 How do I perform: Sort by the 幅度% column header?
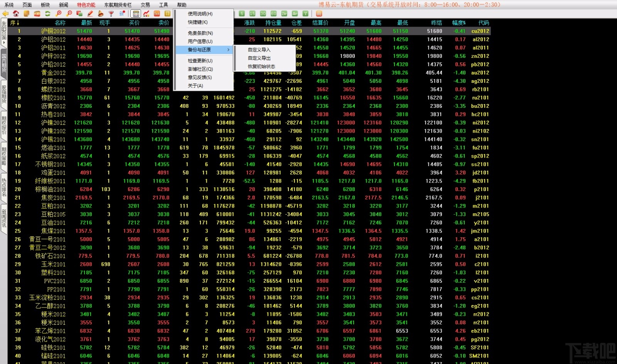pyautogui.click(x=459, y=23)
